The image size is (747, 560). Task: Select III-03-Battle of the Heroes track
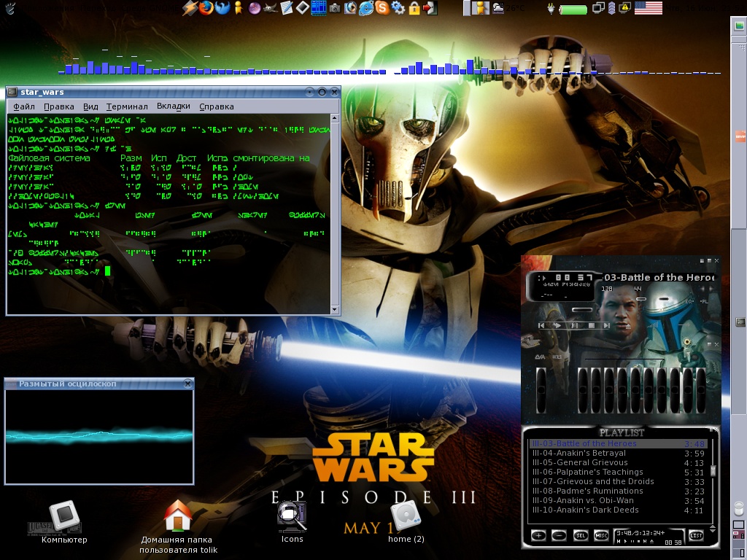[x=618, y=444]
